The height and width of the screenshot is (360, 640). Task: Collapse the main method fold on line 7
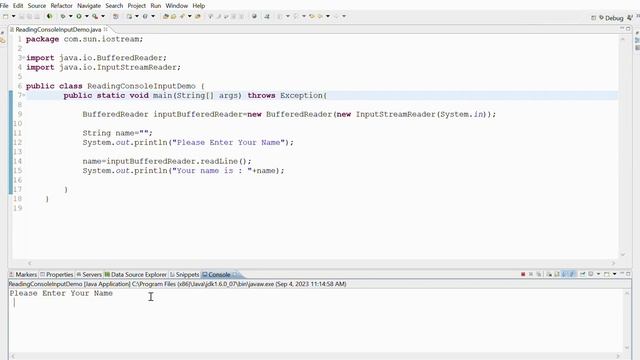[x=23, y=96]
